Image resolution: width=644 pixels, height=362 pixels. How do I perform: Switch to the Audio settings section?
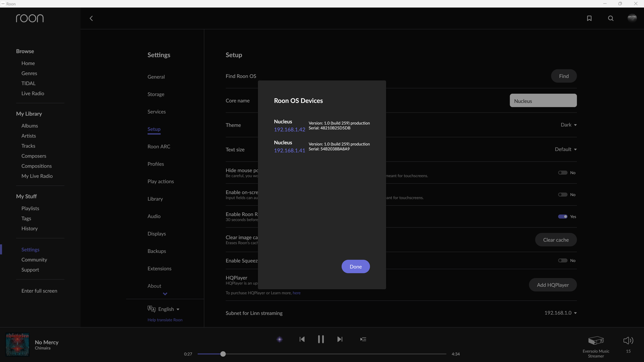tap(154, 216)
